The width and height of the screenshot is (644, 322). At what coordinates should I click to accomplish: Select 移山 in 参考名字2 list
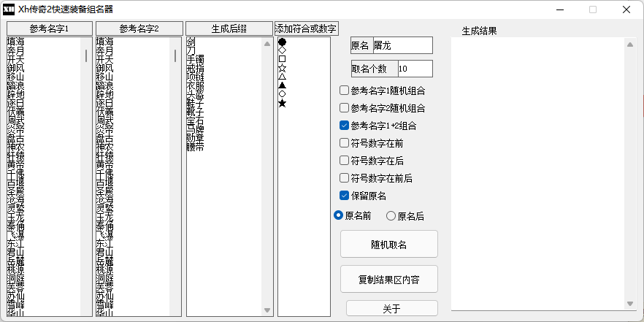tap(104, 77)
